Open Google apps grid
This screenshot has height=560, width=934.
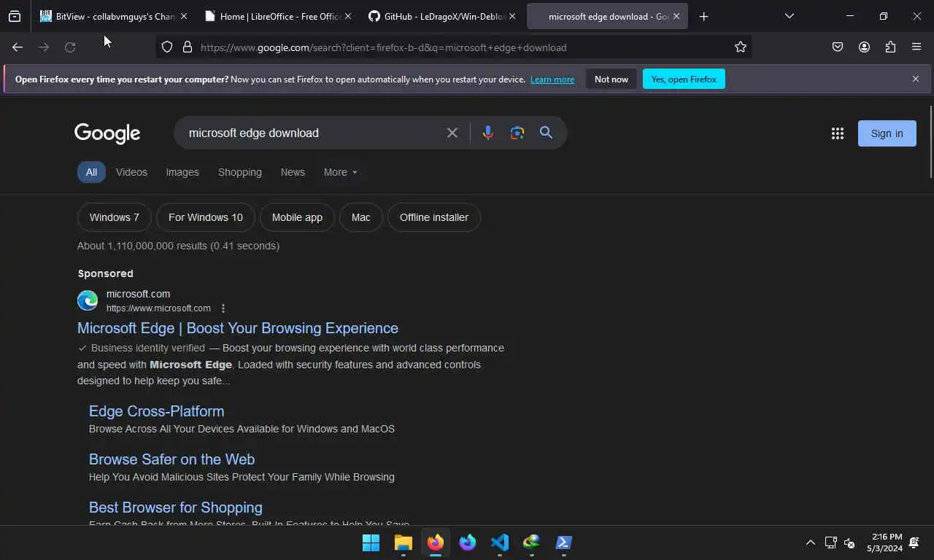pos(838,133)
